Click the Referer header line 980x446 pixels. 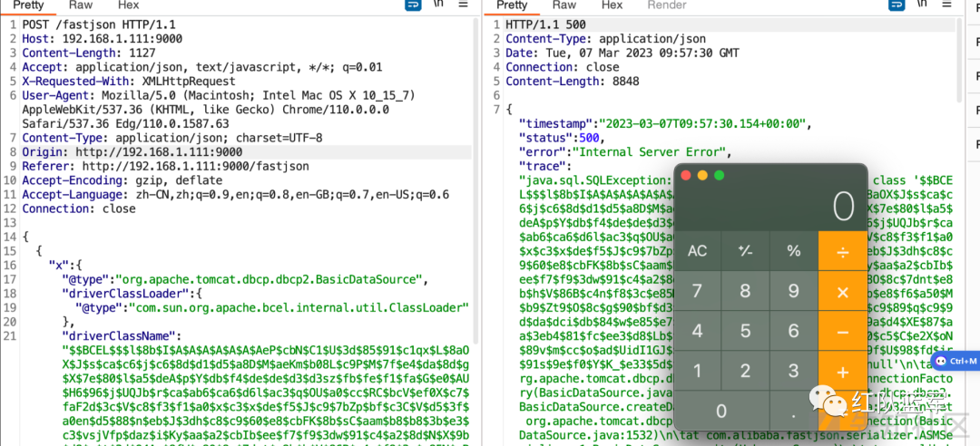coord(166,166)
